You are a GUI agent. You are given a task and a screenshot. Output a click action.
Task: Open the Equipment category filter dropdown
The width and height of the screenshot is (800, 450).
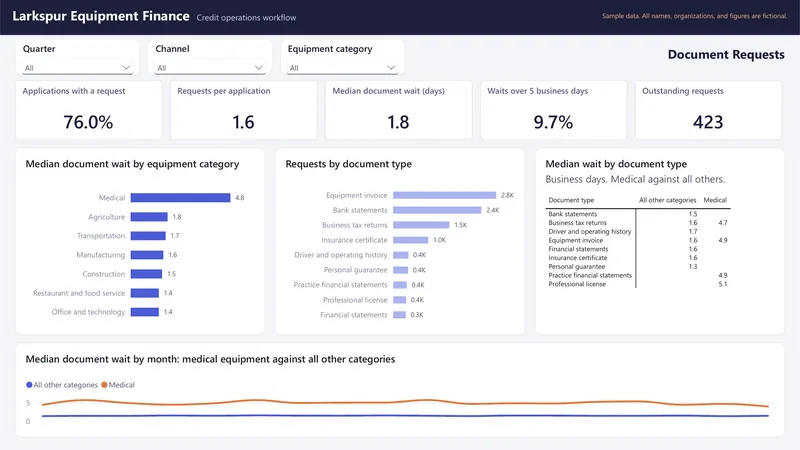tap(342, 68)
